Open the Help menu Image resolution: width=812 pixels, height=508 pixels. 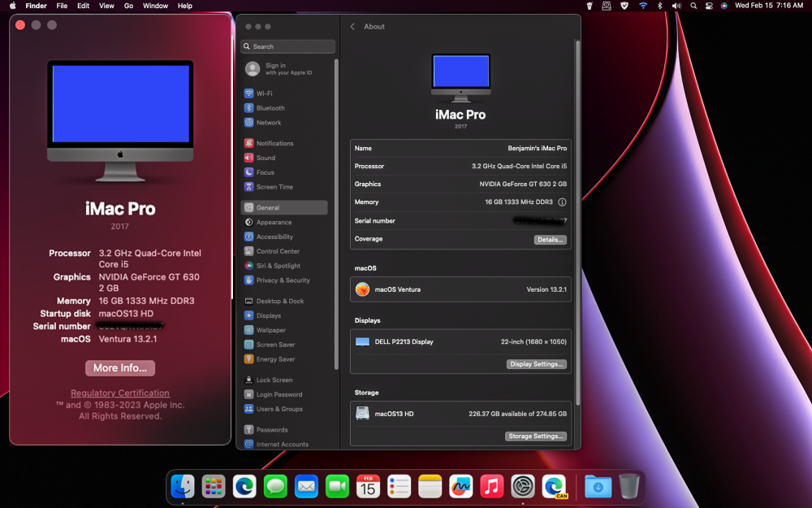(x=185, y=6)
